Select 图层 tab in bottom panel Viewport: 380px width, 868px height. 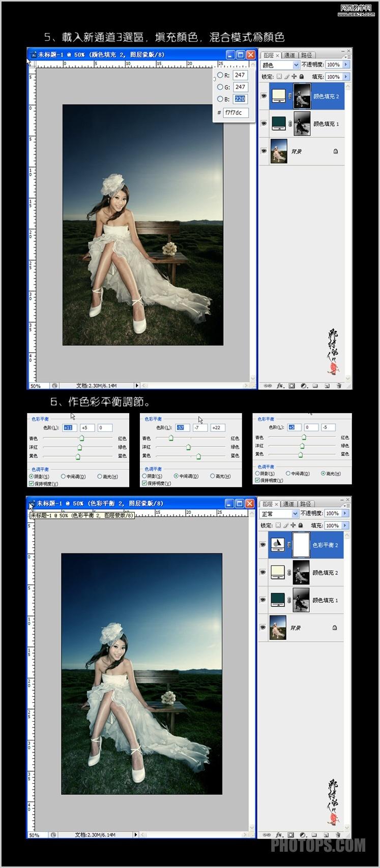(x=270, y=504)
